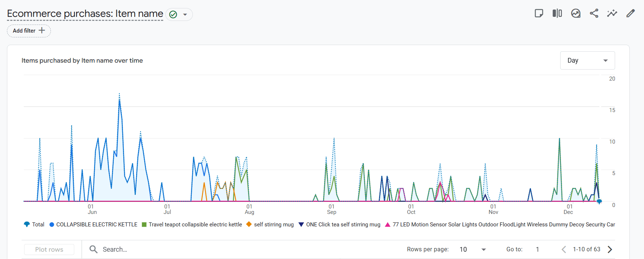Click the edit comparisons icon
The height and width of the screenshot is (259, 644).
pos(557,14)
